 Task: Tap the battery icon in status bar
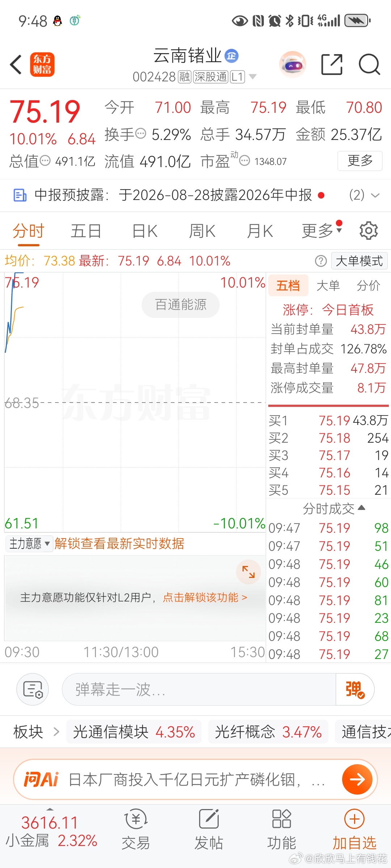coord(357,21)
